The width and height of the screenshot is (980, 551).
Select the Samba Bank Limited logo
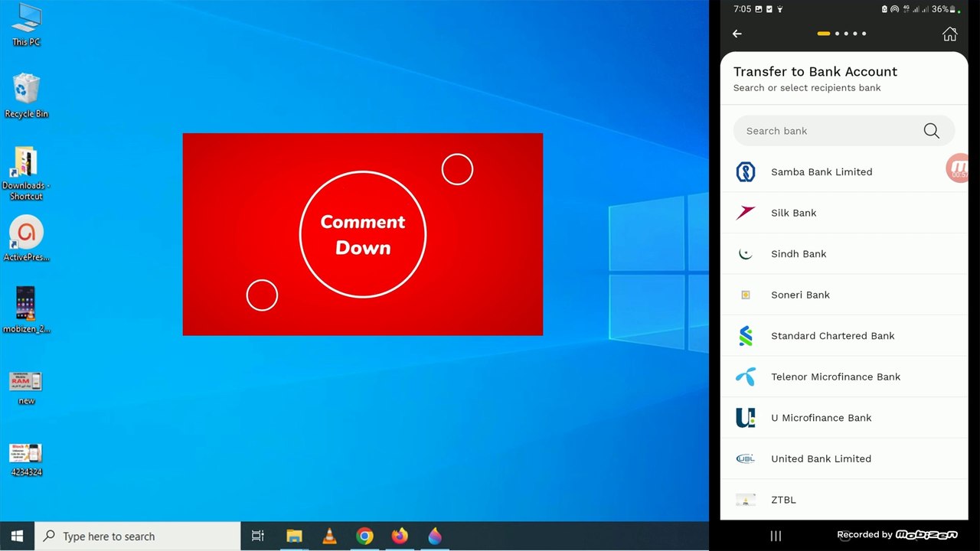click(x=746, y=172)
